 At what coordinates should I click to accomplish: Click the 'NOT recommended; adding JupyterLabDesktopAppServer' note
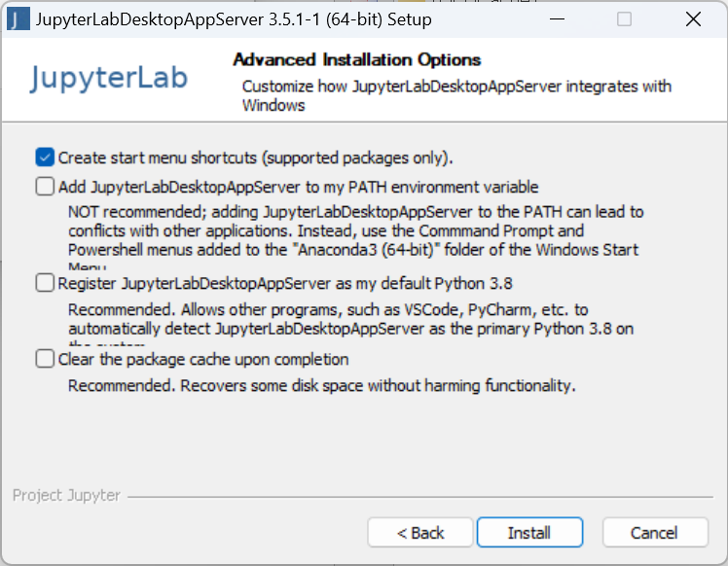pyautogui.click(x=355, y=239)
